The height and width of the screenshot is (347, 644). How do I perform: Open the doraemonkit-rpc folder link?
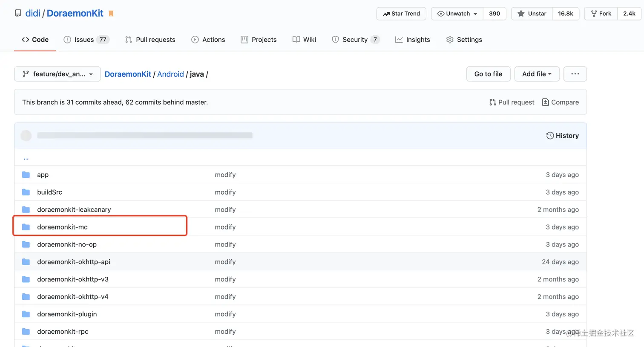pos(63,332)
